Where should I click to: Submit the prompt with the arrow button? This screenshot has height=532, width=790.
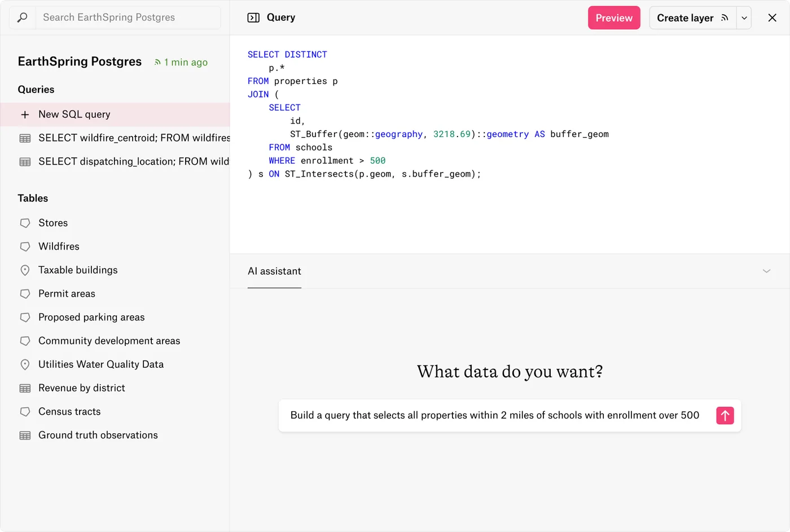coord(725,416)
